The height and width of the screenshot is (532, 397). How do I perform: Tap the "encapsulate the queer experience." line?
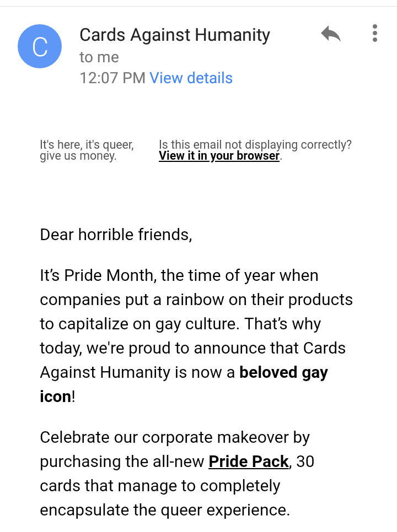[164, 510]
